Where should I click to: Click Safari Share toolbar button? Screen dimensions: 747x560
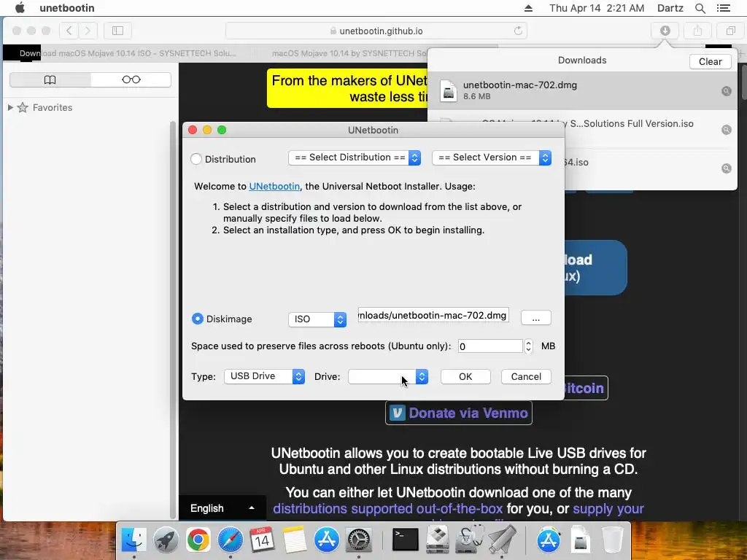697,31
